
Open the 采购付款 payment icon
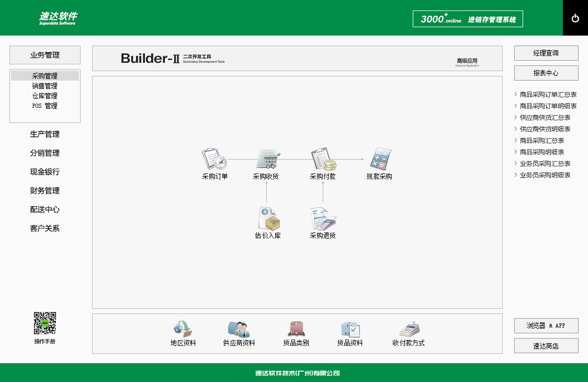point(323,159)
